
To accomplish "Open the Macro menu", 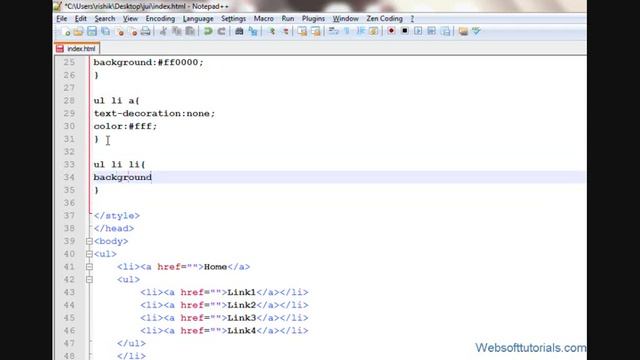I will point(264,18).
